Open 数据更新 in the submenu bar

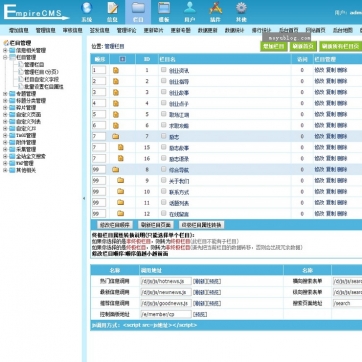(x=208, y=30)
